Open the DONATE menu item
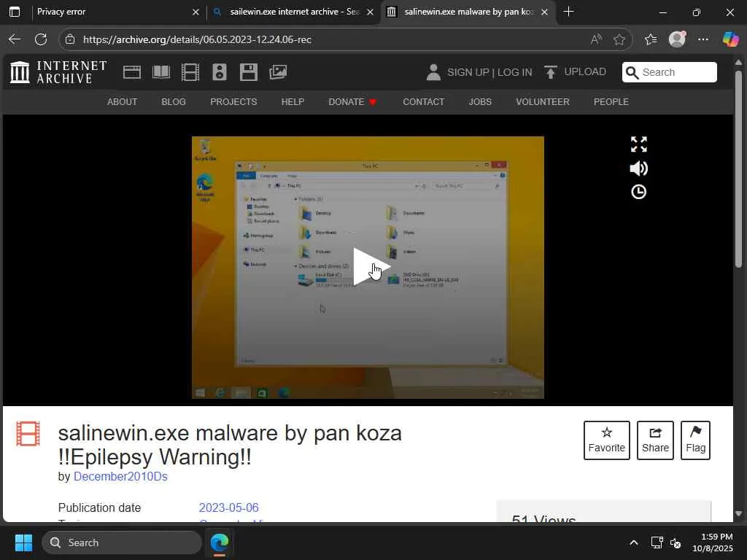The width and height of the screenshot is (747, 560). (352, 102)
